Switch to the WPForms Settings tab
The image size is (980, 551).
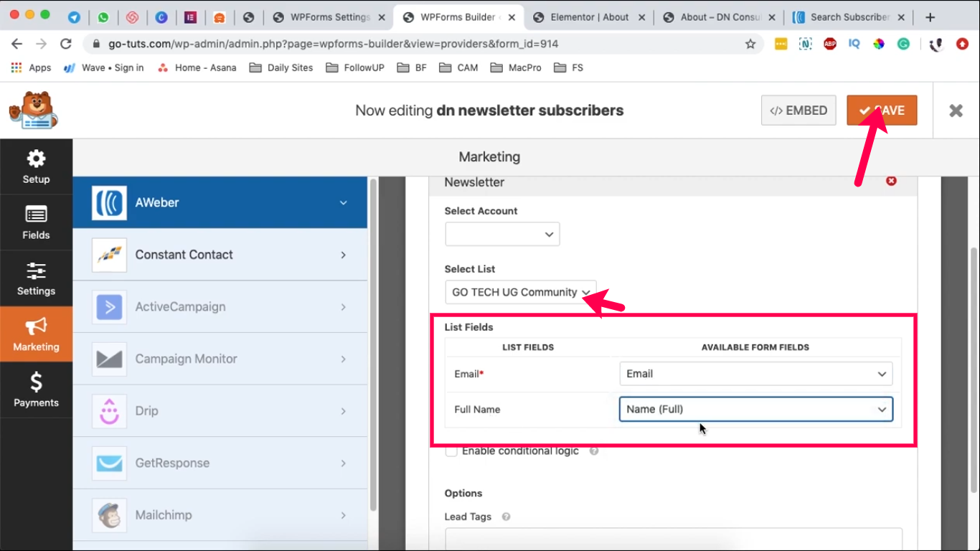coord(328,17)
